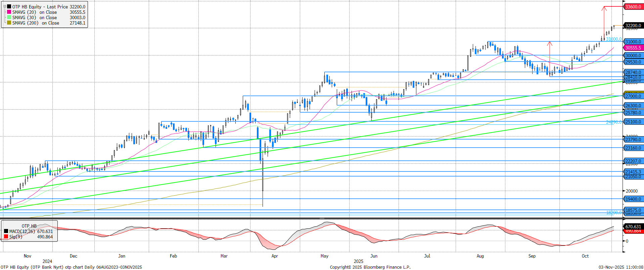Viewport: 644px width, 270px height.
Task: Select the red 33600.0 target price label
Action: click(633, 7)
